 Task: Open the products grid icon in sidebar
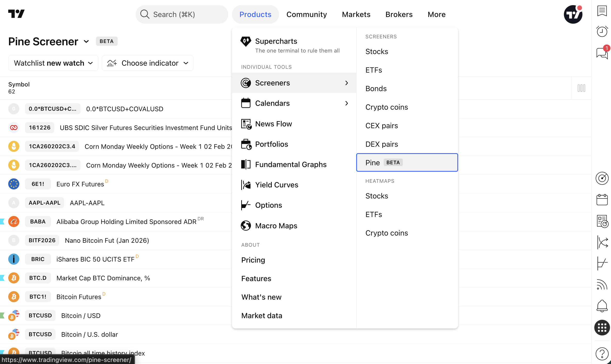coord(602,327)
